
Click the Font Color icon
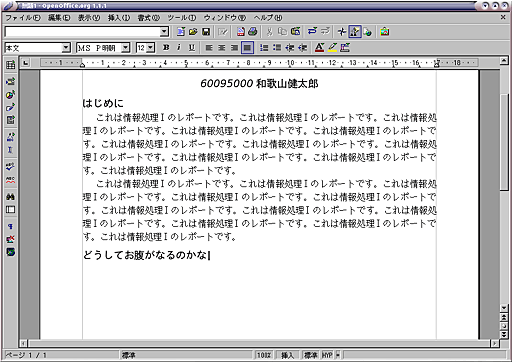(319, 48)
